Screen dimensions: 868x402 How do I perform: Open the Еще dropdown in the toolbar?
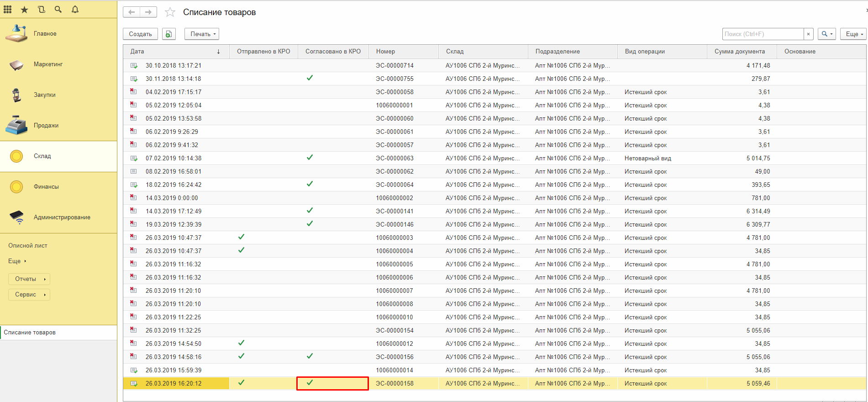click(853, 34)
